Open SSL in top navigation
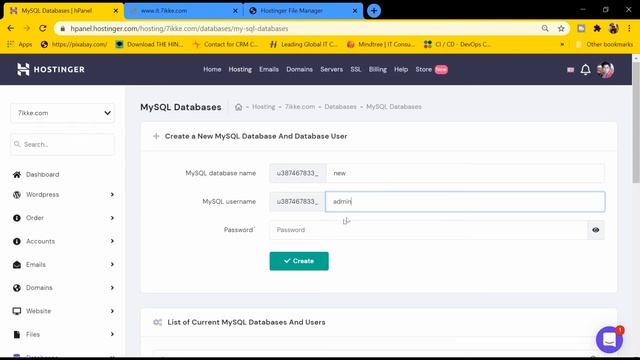Viewport: 640px width, 360px height. [356, 69]
